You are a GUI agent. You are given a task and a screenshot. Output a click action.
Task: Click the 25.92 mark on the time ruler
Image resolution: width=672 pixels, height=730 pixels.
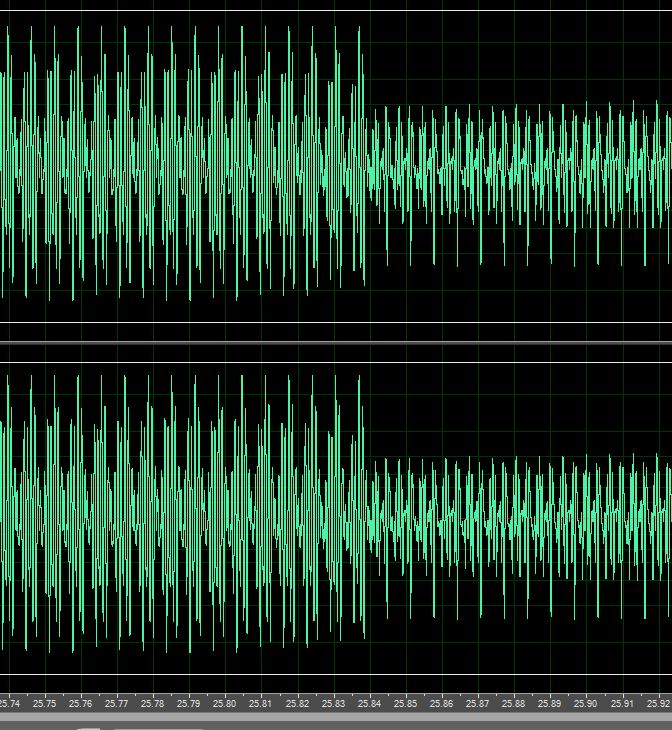(x=659, y=703)
